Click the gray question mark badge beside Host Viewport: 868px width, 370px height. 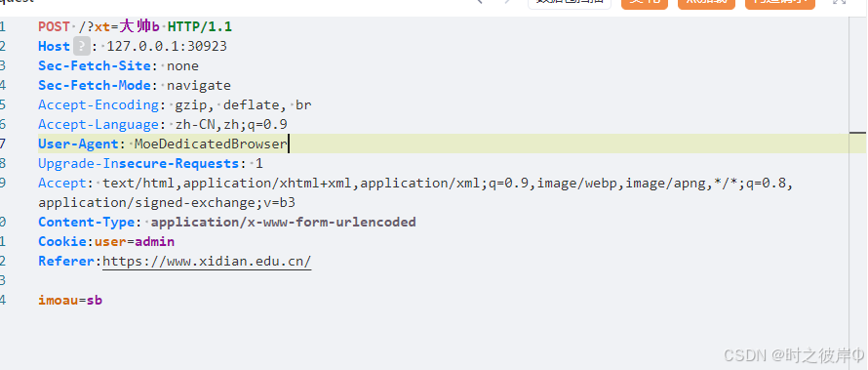pyautogui.click(x=81, y=46)
